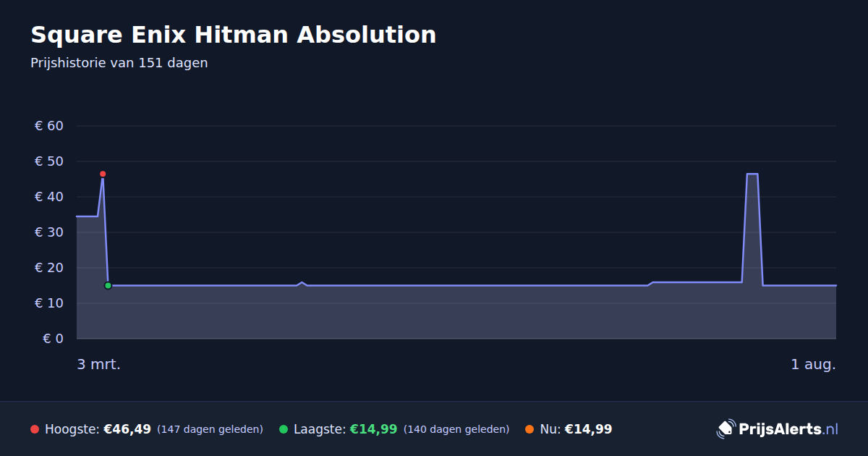
Task: Click the Prijshistorie van 151 dagen subtitle
Action: click(x=119, y=63)
